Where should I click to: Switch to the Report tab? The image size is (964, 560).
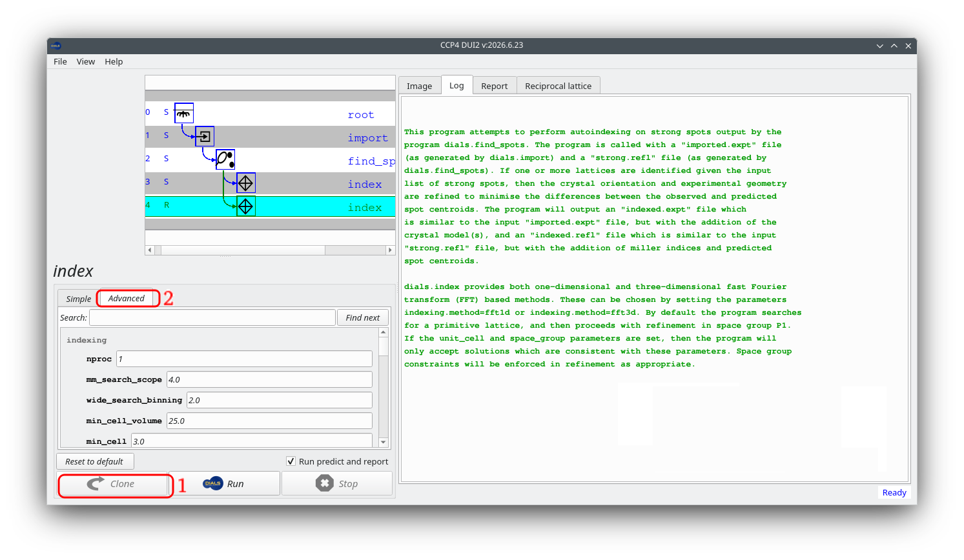(x=495, y=86)
